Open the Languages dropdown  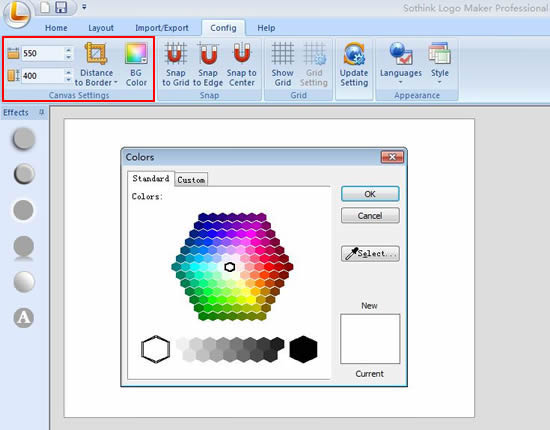pyautogui.click(x=401, y=64)
